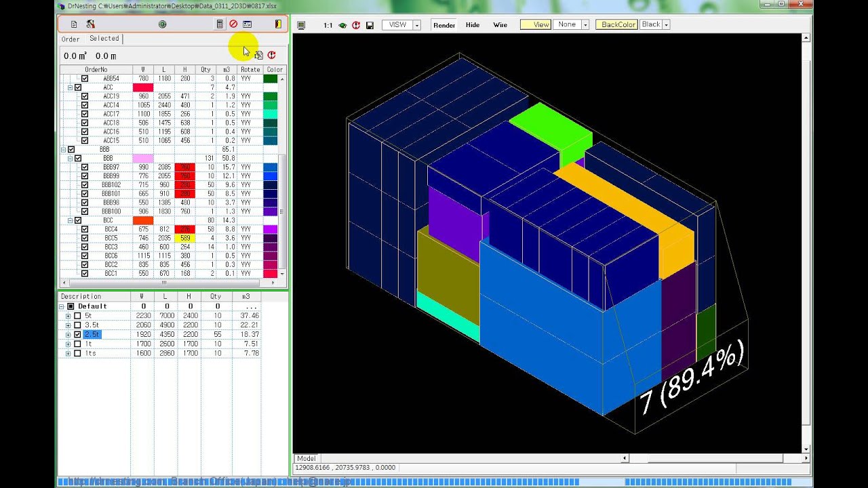Collapse the Default container group
The height and width of the screenshot is (488, 868).
pyautogui.click(x=62, y=306)
